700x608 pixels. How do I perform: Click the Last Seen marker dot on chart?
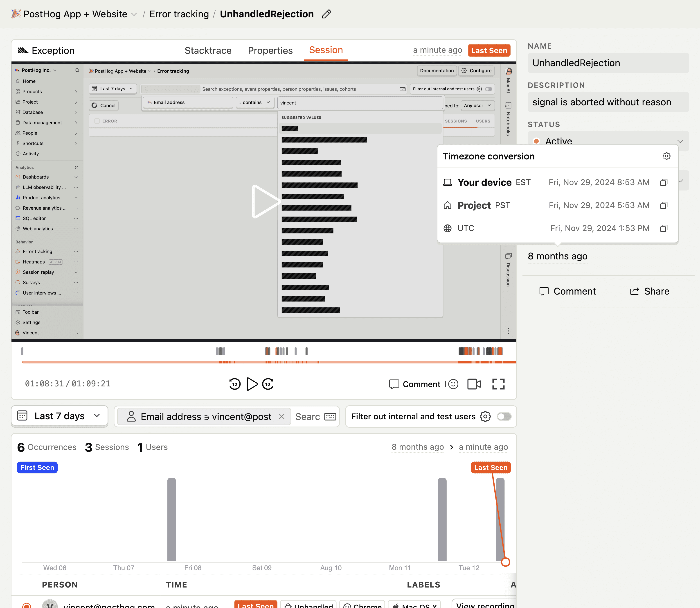pyautogui.click(x=505, y=562)
